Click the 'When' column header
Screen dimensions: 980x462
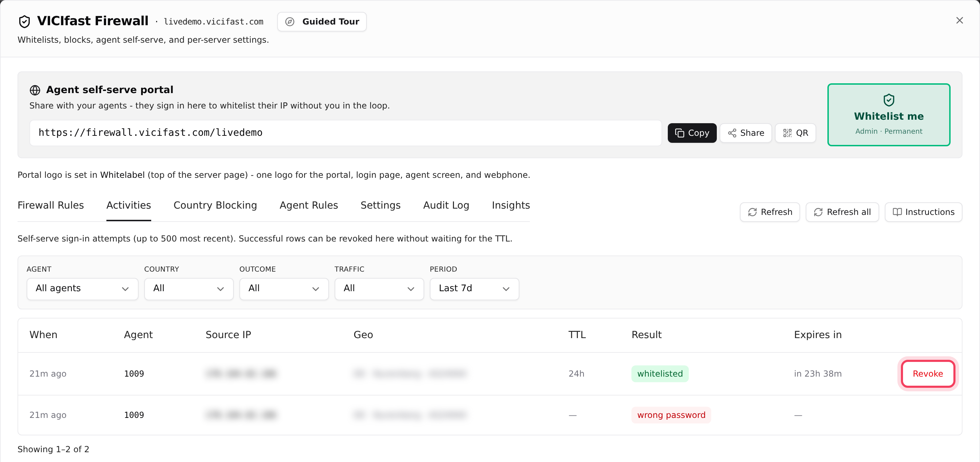click(x=43, y=335)
